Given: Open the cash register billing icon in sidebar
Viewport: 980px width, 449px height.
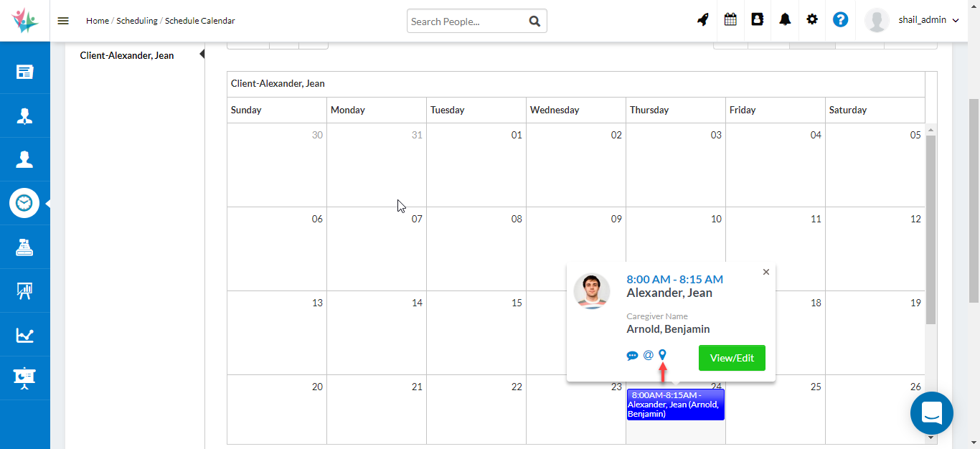Looking at the screenshot, I should click(x=24, y=247).
